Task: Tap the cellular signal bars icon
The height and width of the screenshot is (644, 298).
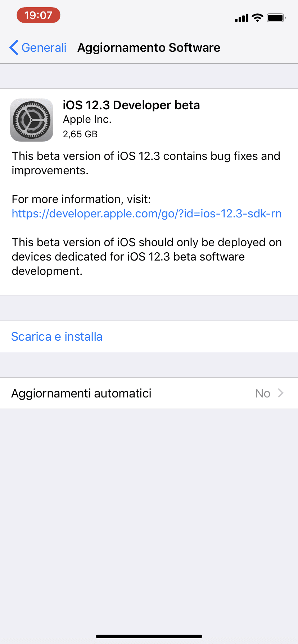Action: tap(241, 18)
